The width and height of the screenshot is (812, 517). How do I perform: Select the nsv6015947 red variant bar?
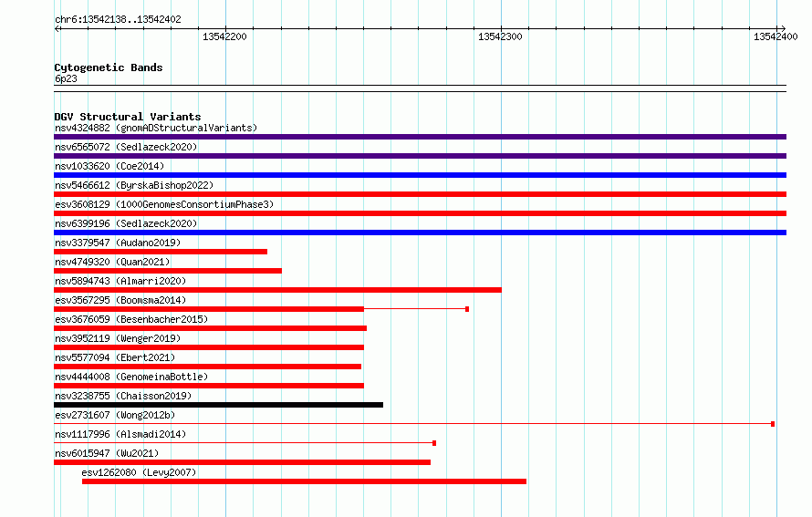pos(243,462)
